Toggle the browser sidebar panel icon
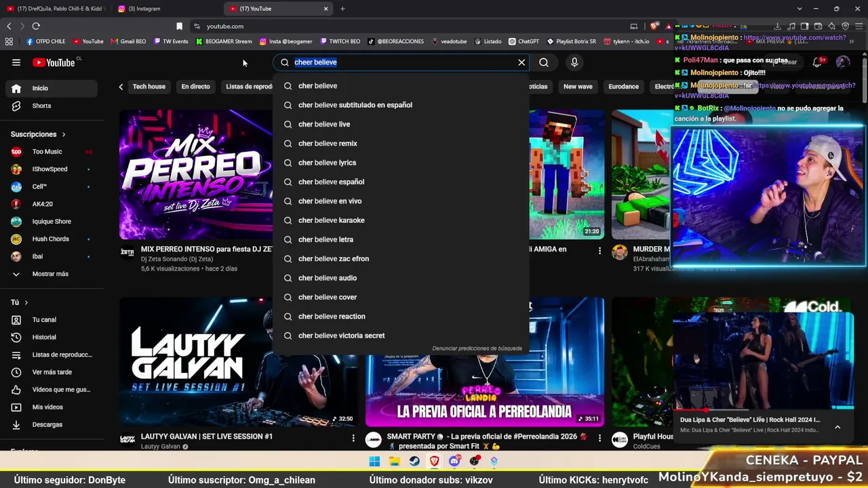The width and height of the screenshot is (868, 488). click(x=804, y=26)
